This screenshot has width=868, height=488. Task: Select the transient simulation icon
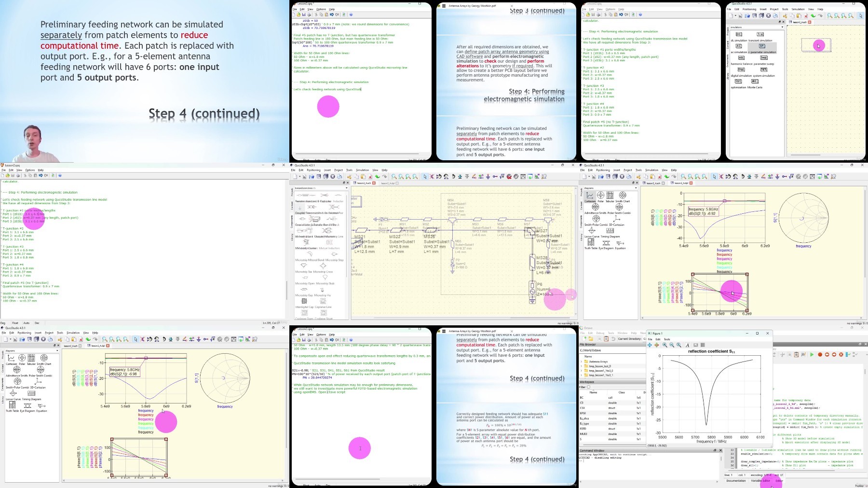coord(760,34)
